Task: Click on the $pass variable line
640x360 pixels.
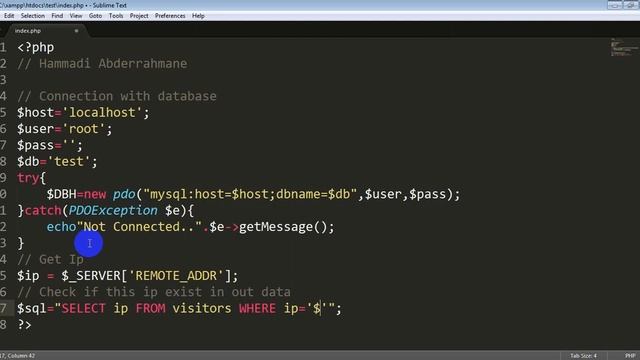Action: [50, 145]
